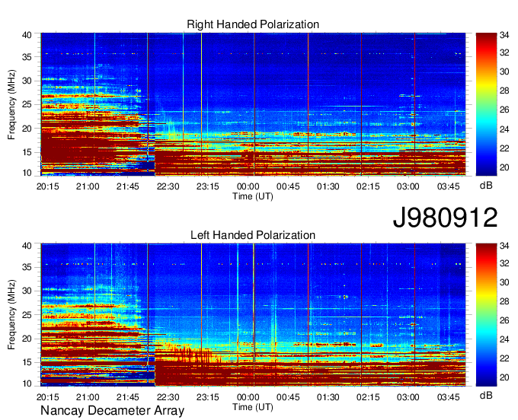This screenshot has height=420, width=518.
Task: Click frequency tick "40" on the left-handed plot
Action: click(x=27, y=246)
